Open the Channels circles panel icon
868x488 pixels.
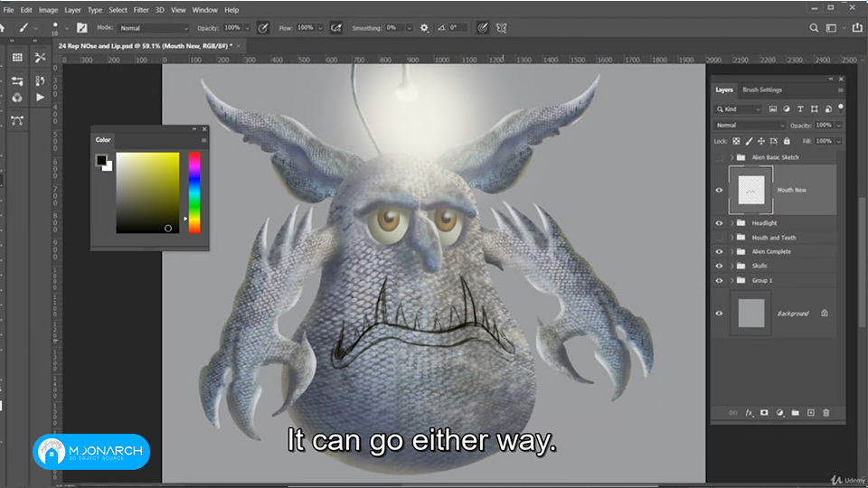(17, 98)
